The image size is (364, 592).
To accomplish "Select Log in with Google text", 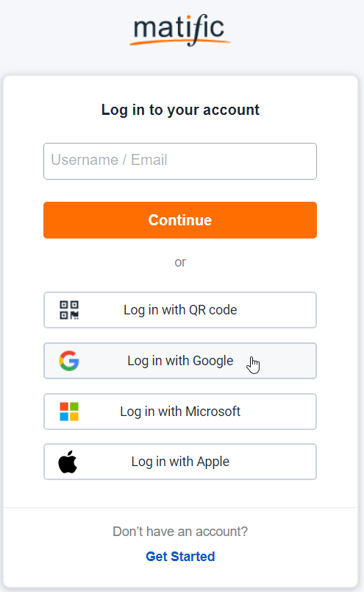I will pyautogui.click(x=180, y=361).
